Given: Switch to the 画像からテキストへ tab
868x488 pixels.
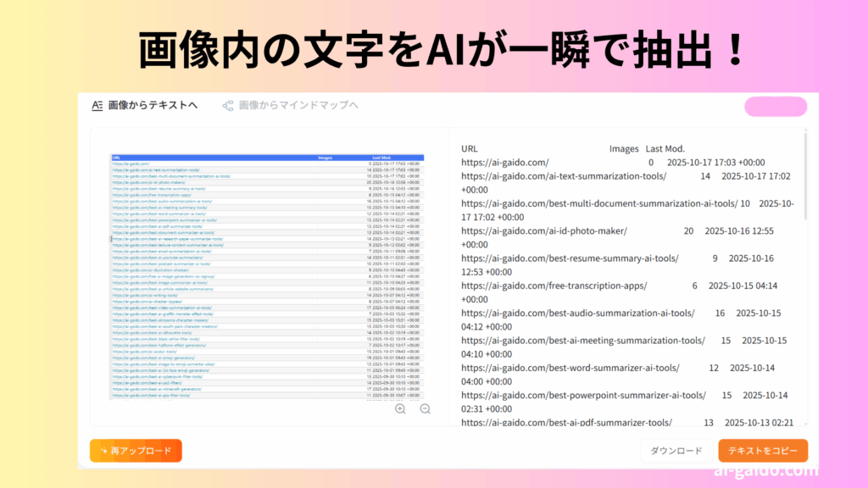Looking at the screenshot, I should pos(153,106).
